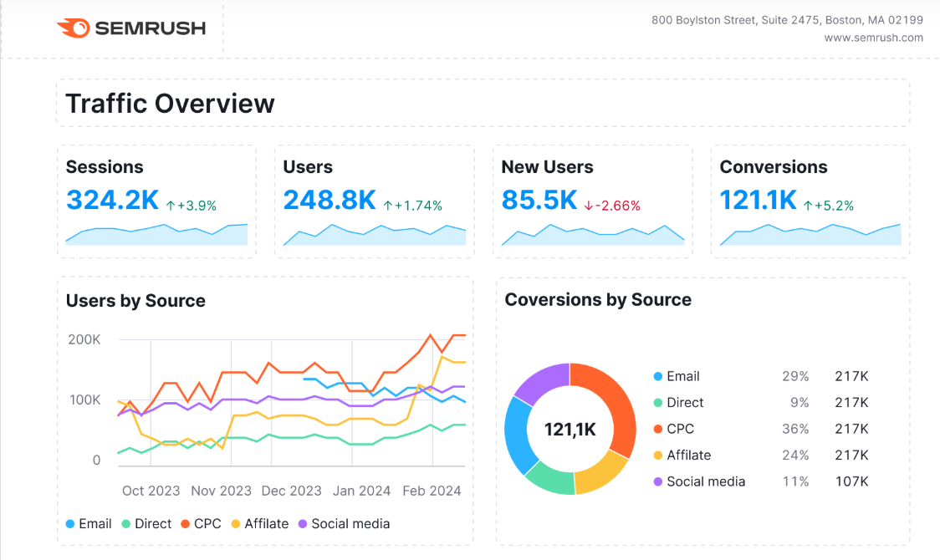
Task: Click the Users by Source heading
Action: point(135,301)
